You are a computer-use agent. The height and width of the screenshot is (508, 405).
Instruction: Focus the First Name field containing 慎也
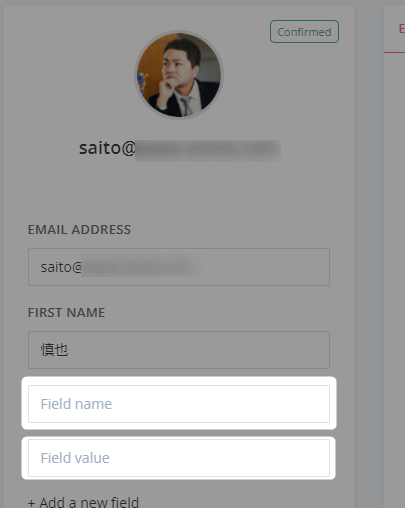click(179, 350)
